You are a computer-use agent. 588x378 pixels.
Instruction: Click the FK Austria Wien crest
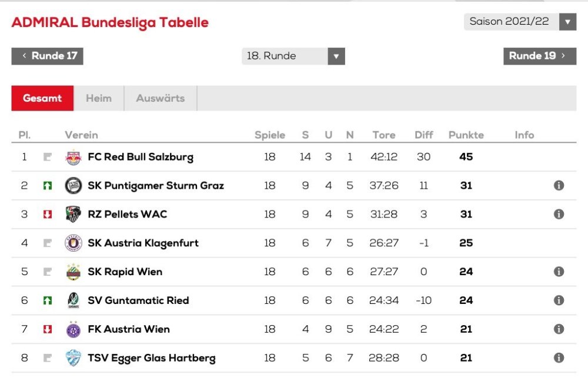73,329
